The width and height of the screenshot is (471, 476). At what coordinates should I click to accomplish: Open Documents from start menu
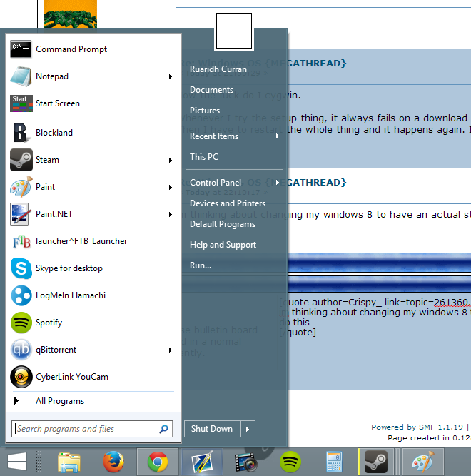pyautogui.click(x=211, y=90)
